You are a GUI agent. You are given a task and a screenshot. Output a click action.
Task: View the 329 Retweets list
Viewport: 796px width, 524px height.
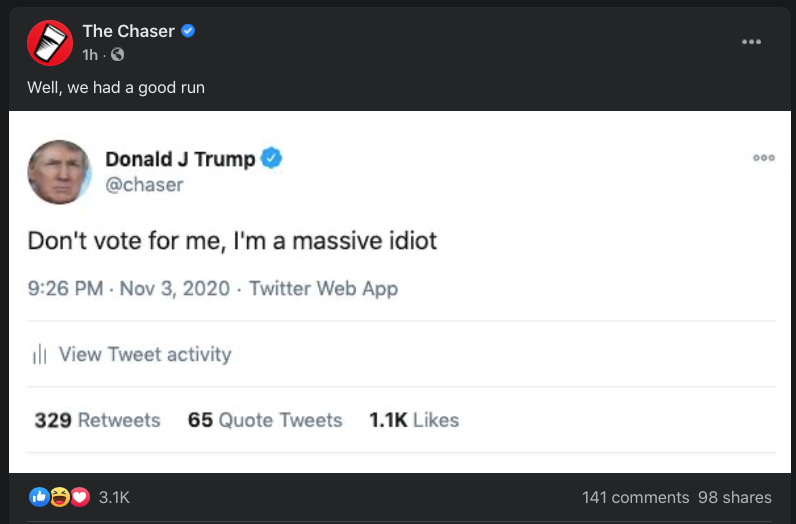pyautogui.click(x=97, y=420)
